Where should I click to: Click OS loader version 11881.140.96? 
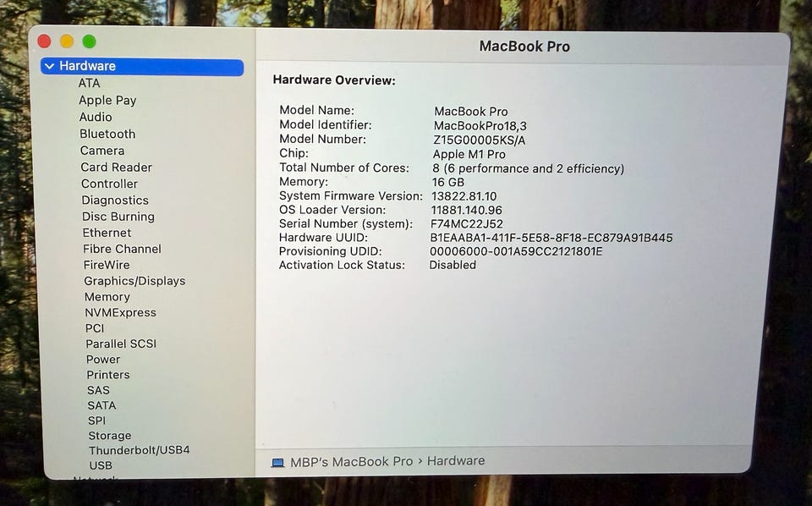point(467,211)
